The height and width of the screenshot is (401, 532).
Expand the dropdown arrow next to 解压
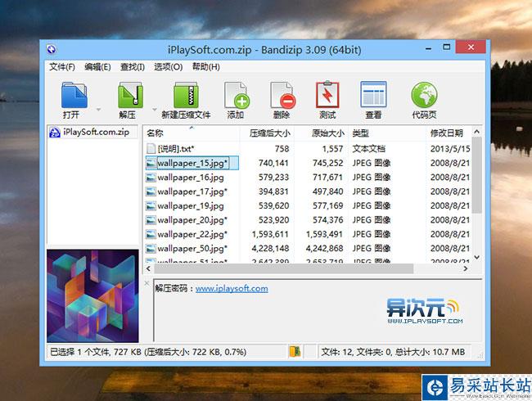(x=155, y=110)
